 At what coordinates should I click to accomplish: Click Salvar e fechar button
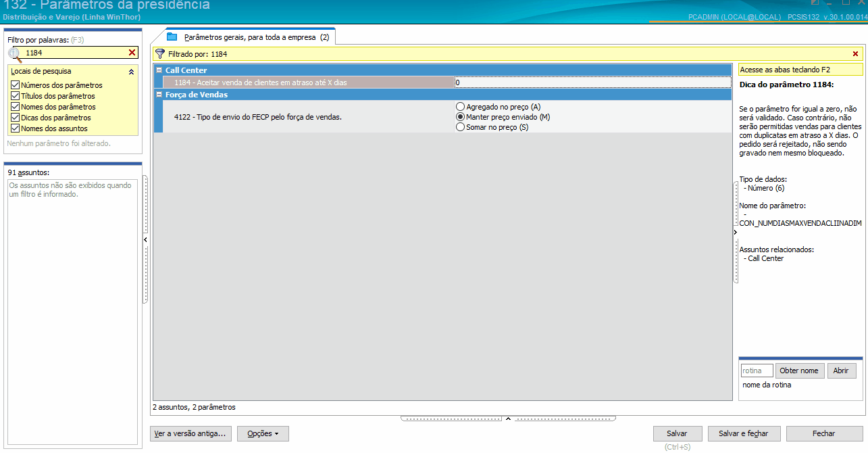tap(744, 433)
